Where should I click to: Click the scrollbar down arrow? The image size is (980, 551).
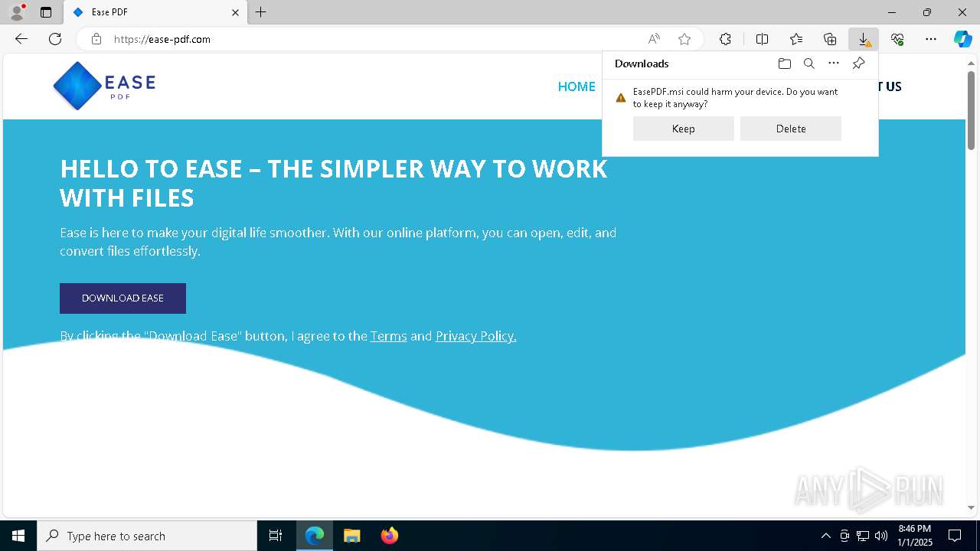tap(971, 507)
